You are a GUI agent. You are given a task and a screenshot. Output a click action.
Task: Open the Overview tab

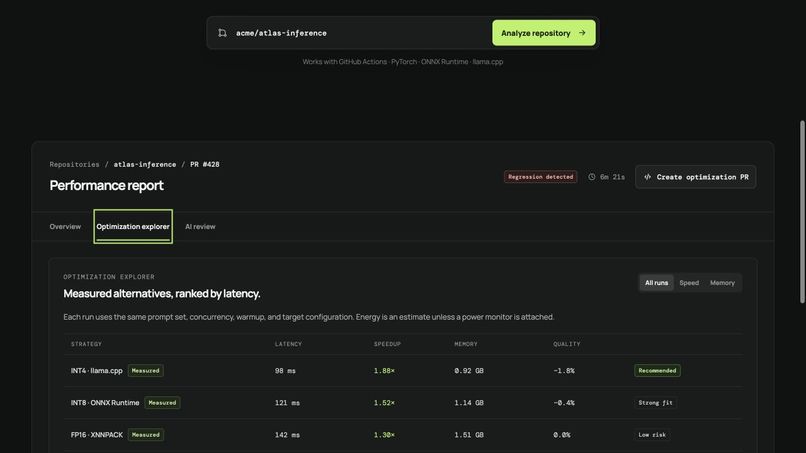[65, 226]
